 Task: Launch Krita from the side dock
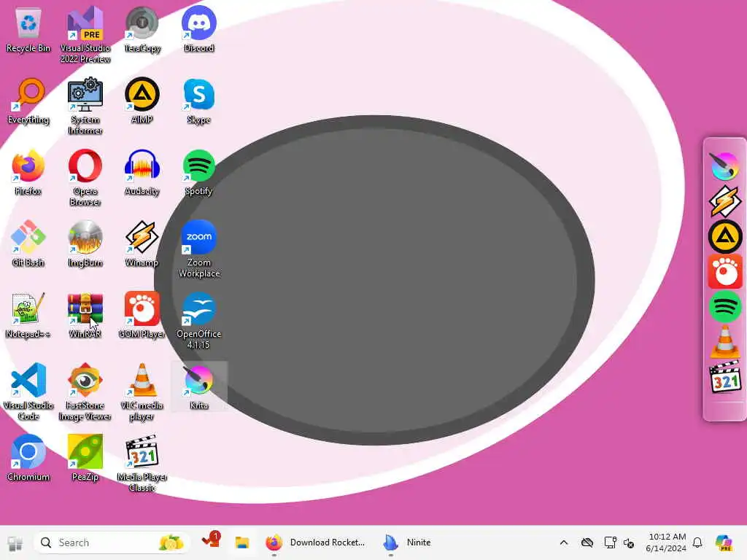coord(724,166)
